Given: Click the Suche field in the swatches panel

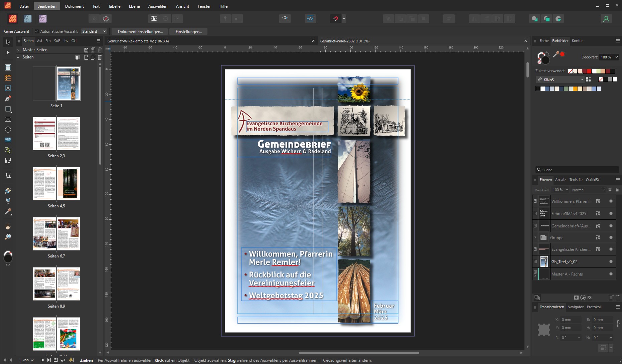Looking at the screenshot, I should (577, 170).
